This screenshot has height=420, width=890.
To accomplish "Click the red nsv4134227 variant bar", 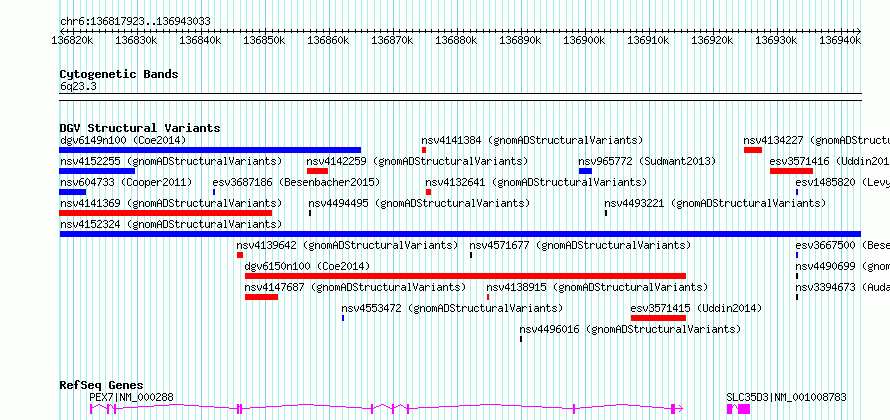I will click(x=753, y=150).
